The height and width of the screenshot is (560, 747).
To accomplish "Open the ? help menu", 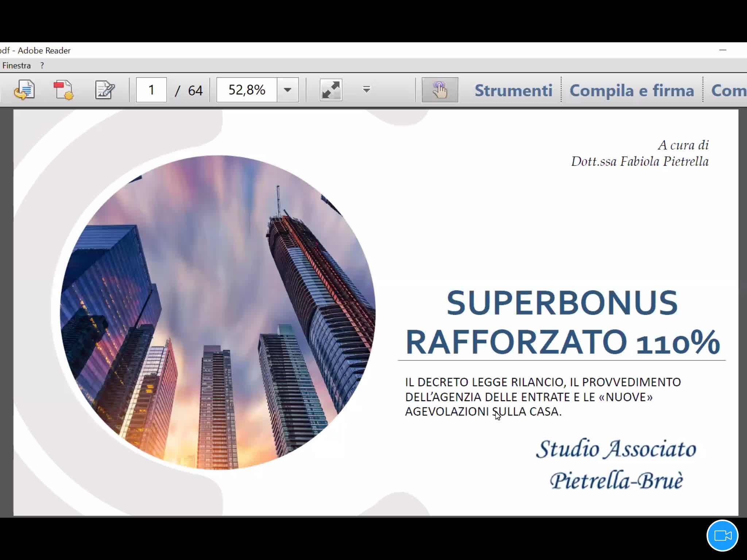I will [42, 66].
